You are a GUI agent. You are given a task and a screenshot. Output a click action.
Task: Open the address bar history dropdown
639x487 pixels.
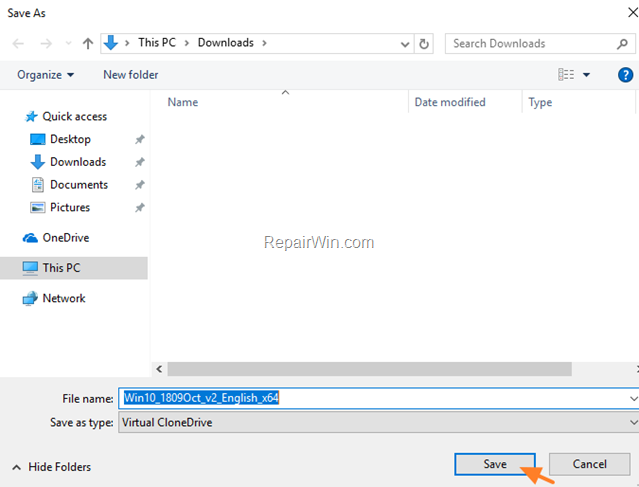[405, 44]
